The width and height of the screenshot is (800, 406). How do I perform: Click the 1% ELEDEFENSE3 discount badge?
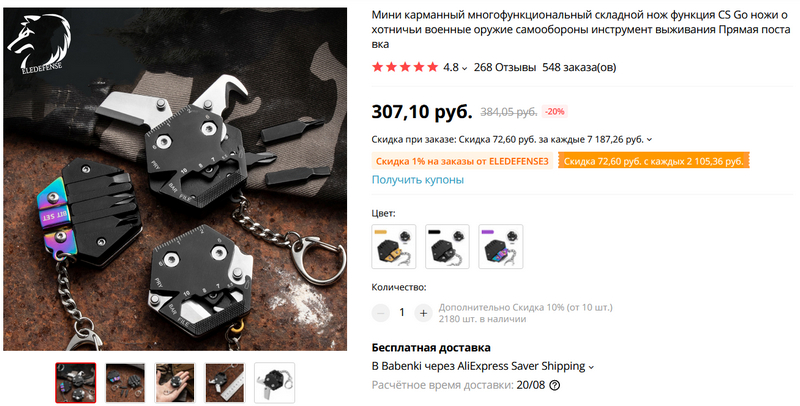[x=462, y=161]
